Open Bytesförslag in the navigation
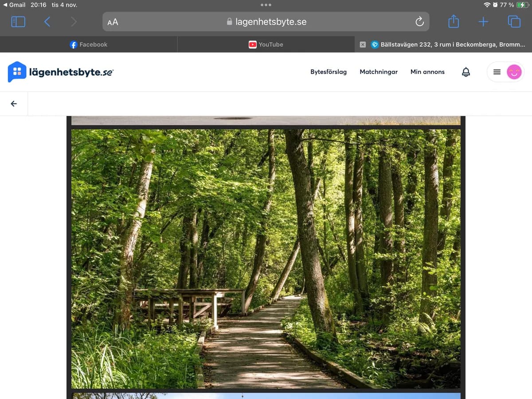Viewport: 532px width, 399px height. 329,72
